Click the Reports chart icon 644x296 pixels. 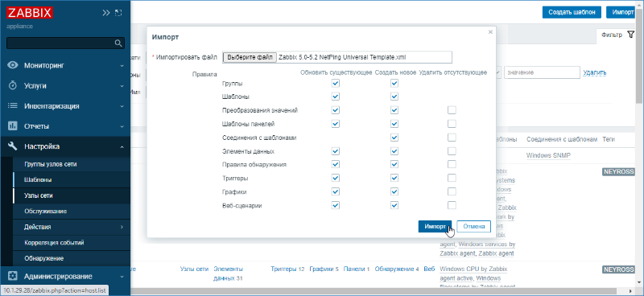[x=13, y=126]
